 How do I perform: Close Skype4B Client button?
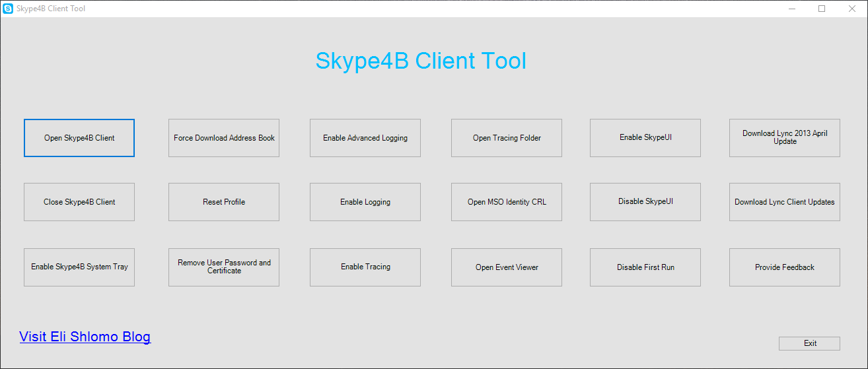(79, 202)
